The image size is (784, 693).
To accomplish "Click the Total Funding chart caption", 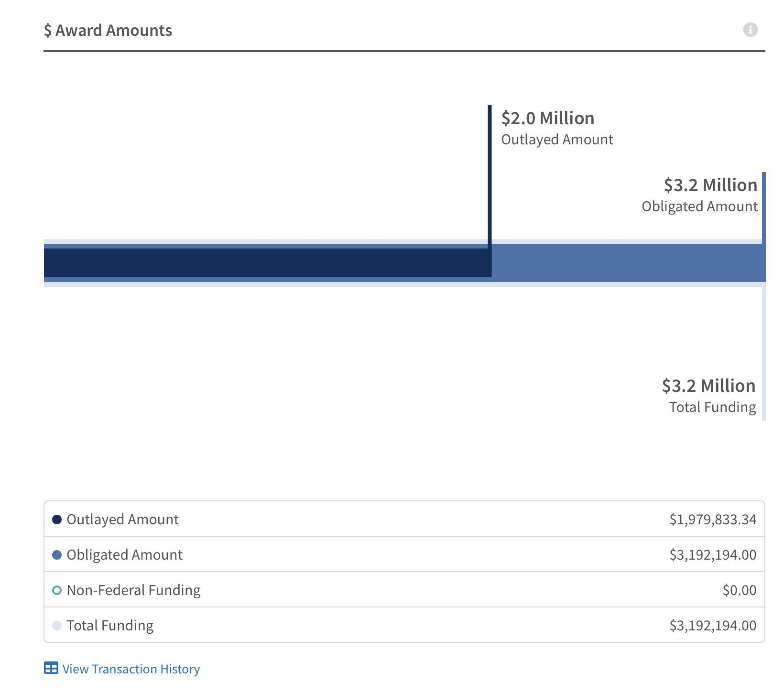I will coord(713,407).
